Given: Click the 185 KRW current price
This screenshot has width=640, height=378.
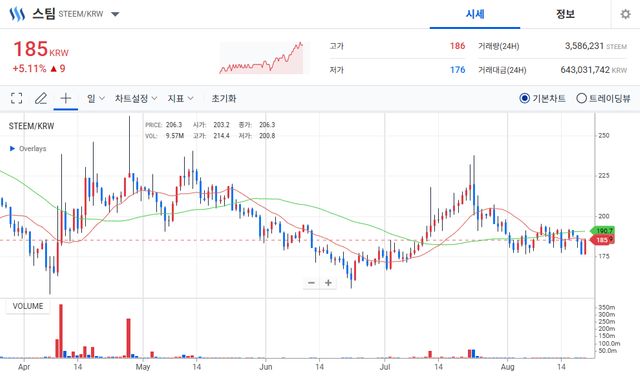Looking at the screenshot, I should point(41,49).
